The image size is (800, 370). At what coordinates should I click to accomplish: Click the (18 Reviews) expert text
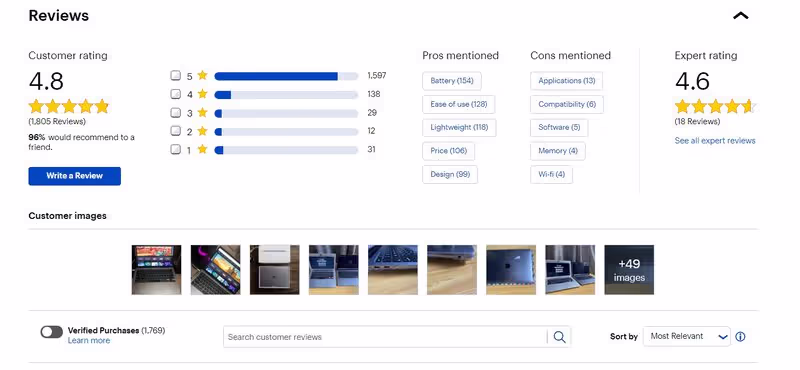(697, 121)
